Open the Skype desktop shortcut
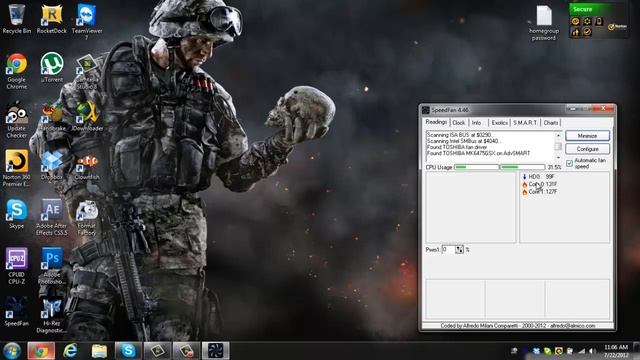640x360 pixels. pos(16,214)
